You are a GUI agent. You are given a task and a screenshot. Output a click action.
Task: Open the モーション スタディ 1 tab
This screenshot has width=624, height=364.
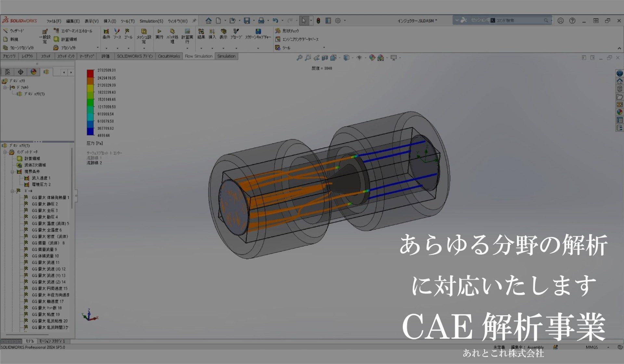pyautogui.click(x=52, y=341)
